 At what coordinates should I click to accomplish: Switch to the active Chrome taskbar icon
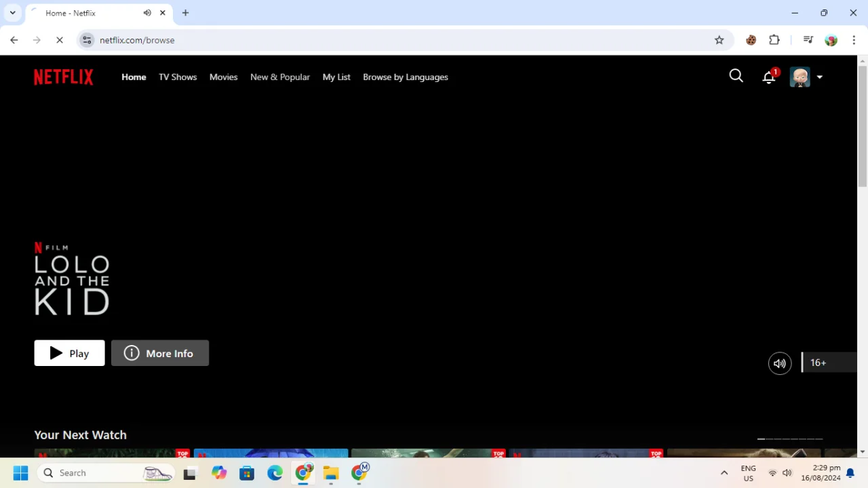pyautogui.click(x=303, y=472)
